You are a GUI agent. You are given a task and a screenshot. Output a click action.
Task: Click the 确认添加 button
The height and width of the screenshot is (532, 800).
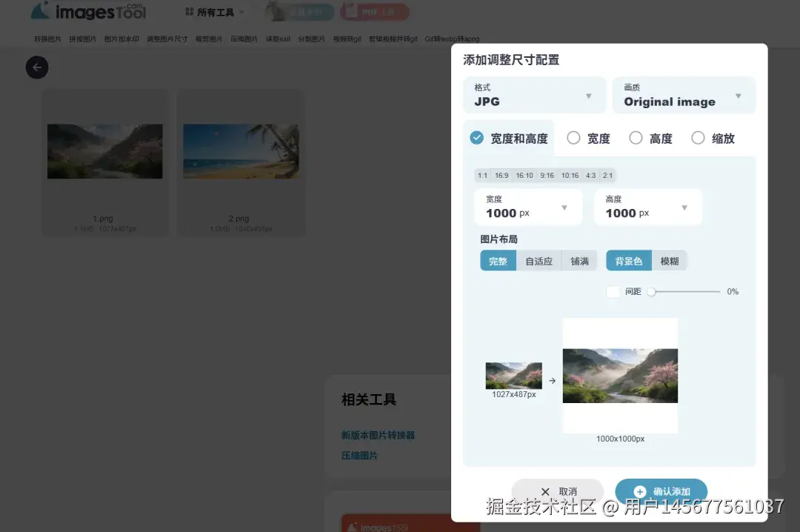tap(661, 491)
